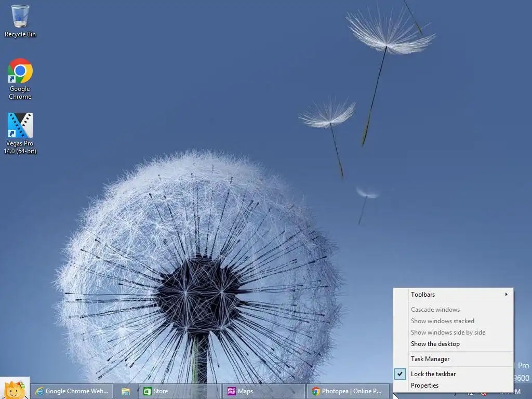
Task: Open the Start button with cat icon
Action: coord(15,388)
